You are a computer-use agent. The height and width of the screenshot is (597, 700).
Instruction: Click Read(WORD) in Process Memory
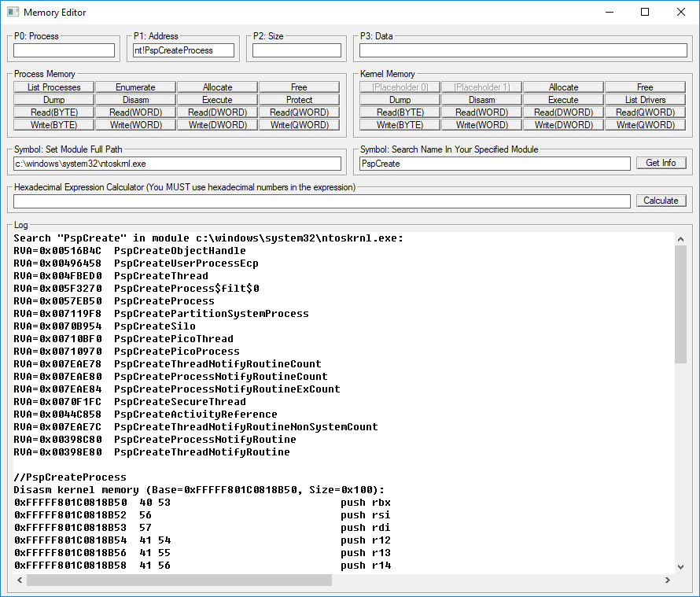pos(136,112)
